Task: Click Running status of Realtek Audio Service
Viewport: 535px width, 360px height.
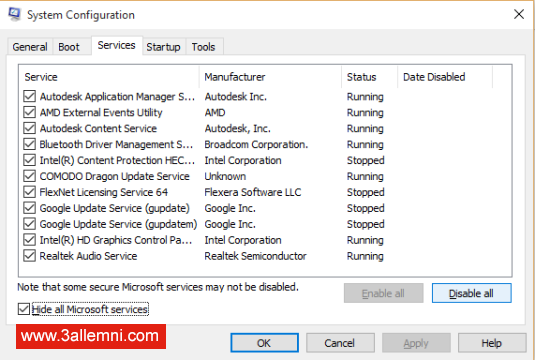Action: tap(365, 256)
